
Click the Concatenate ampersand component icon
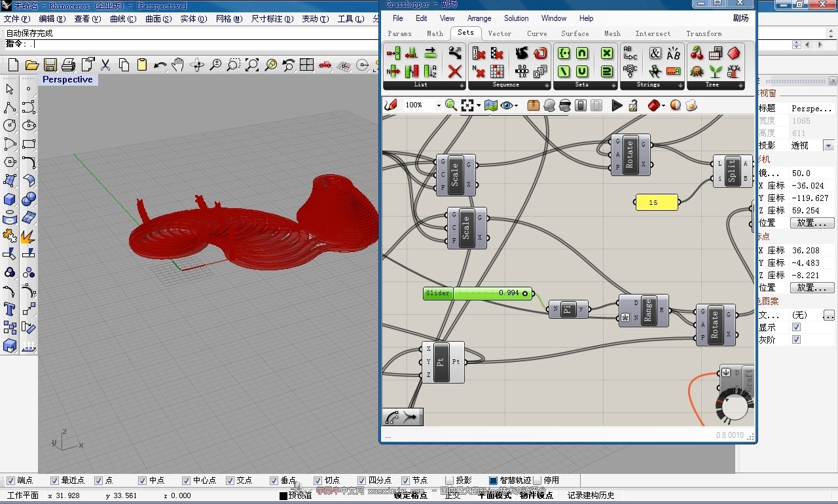pos(655,53)
